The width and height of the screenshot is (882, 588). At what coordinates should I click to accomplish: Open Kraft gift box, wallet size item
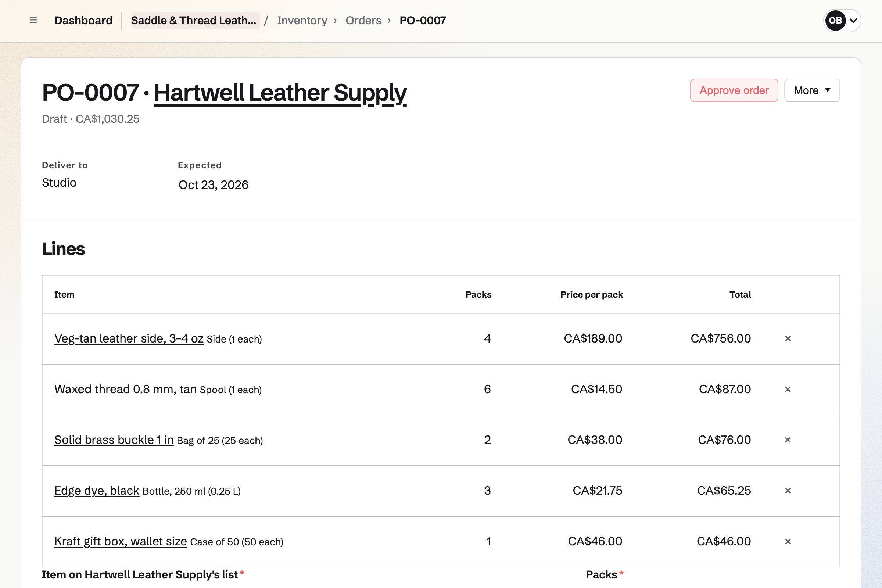121,541
